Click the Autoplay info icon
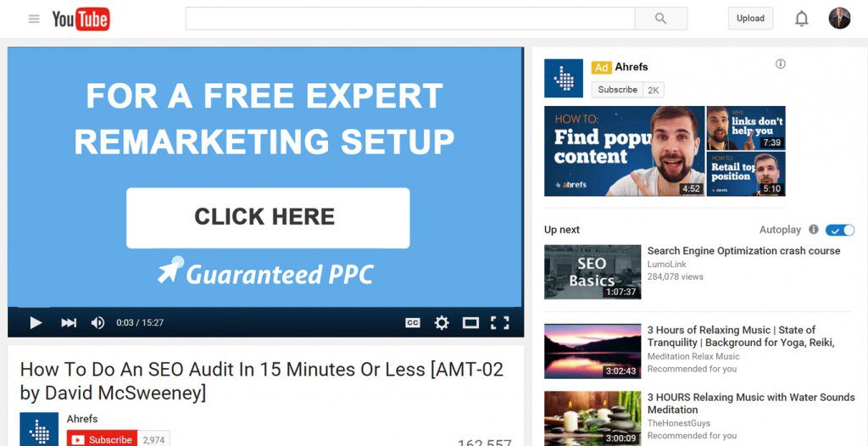Viewport: 868px width, 446px height. (813, 230)
